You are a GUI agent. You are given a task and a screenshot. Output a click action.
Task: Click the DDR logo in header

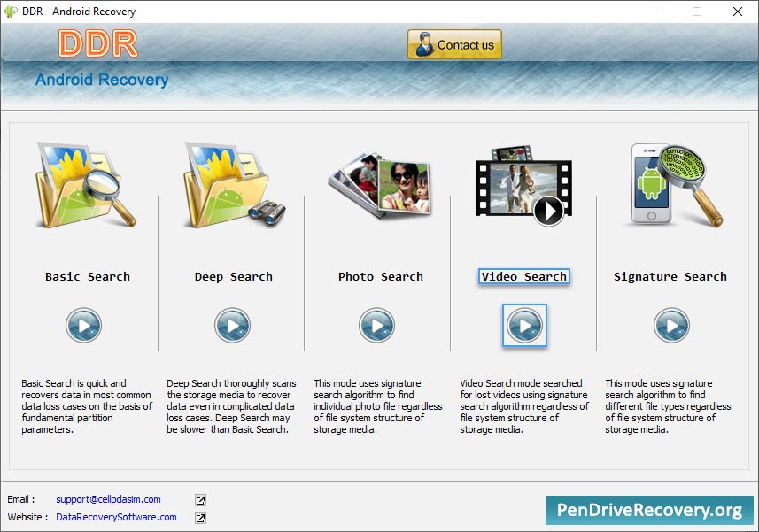[98, 43]
